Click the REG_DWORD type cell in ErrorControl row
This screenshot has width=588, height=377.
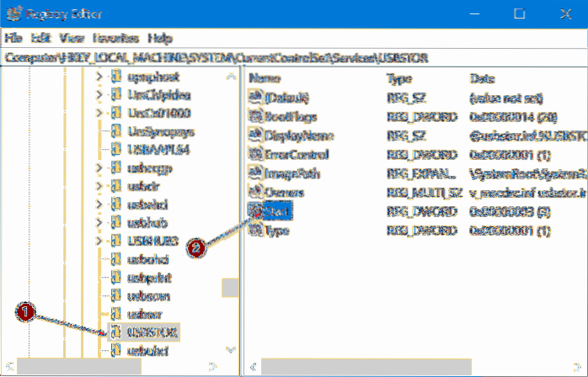[x=422, y=154]
